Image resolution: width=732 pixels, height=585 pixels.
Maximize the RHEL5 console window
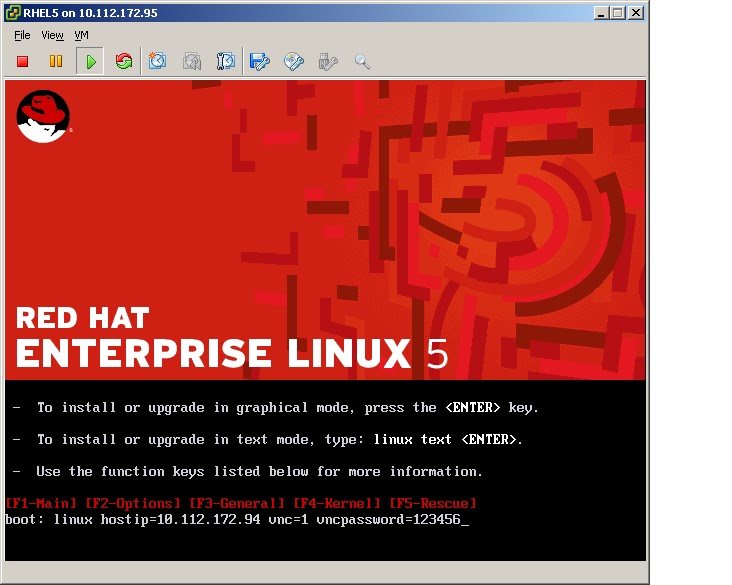618,13
